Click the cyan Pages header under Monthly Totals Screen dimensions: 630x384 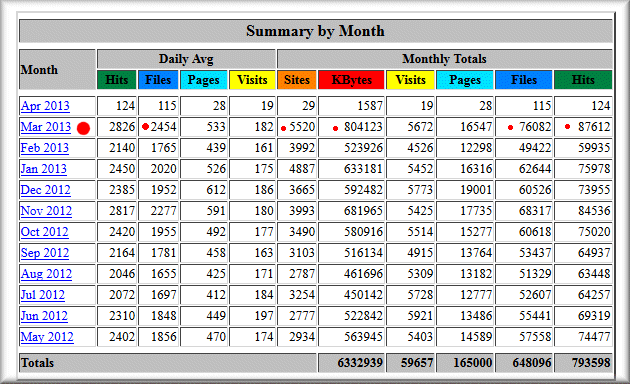(465, 80)
